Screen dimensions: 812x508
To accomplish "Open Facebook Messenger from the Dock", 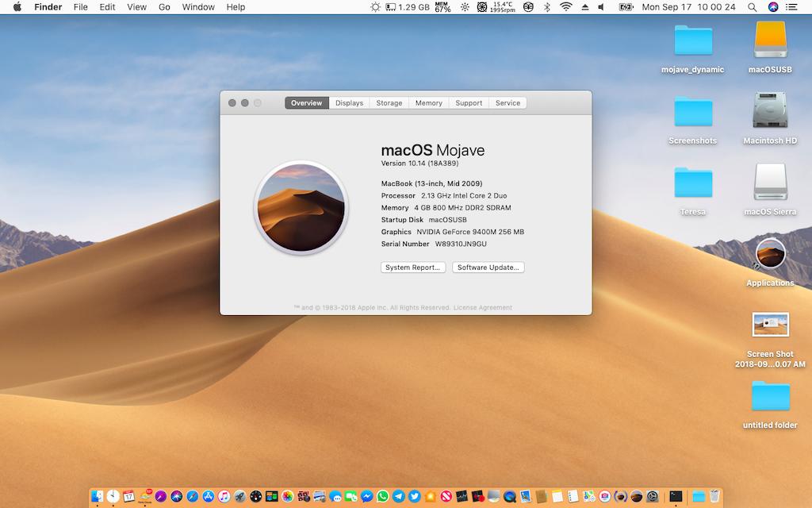I will click(366, 497).
